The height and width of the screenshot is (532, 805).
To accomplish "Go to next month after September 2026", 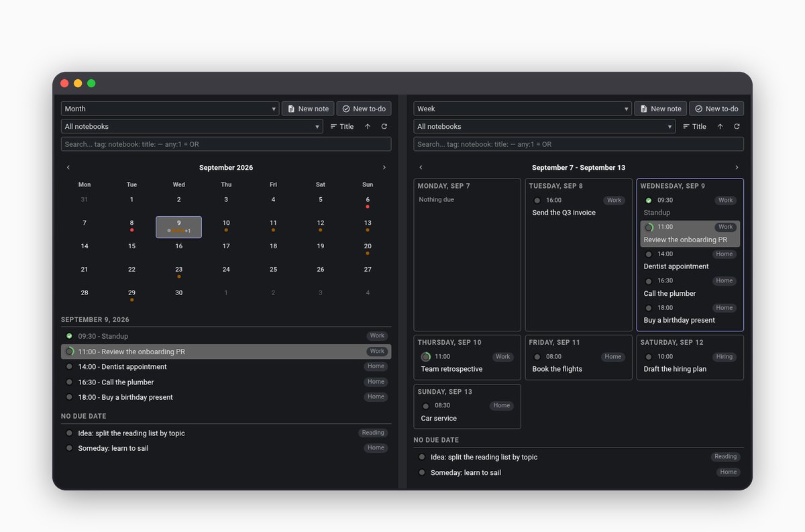I will (x=384, y=168).
